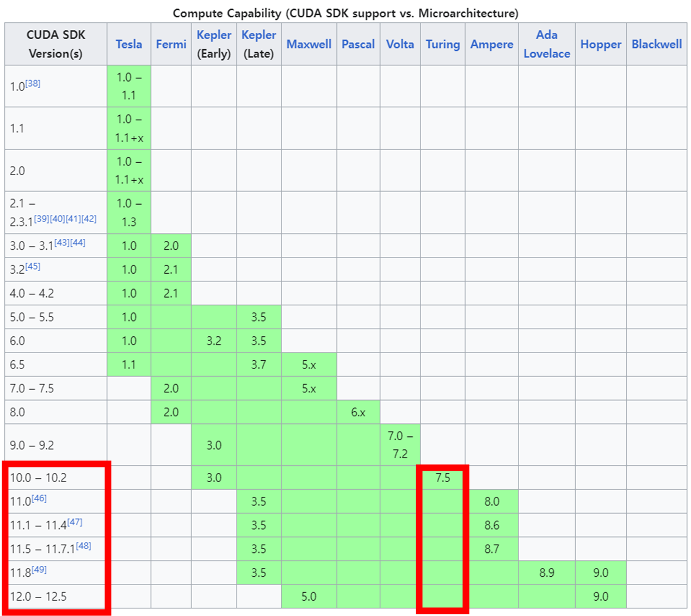
Task: Open the Fermi microarchitecture link
Action: [171, 44]
